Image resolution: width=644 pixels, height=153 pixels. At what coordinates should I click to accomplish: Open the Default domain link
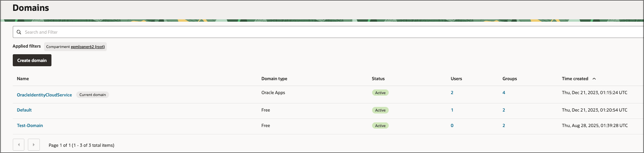coord(24,110)
